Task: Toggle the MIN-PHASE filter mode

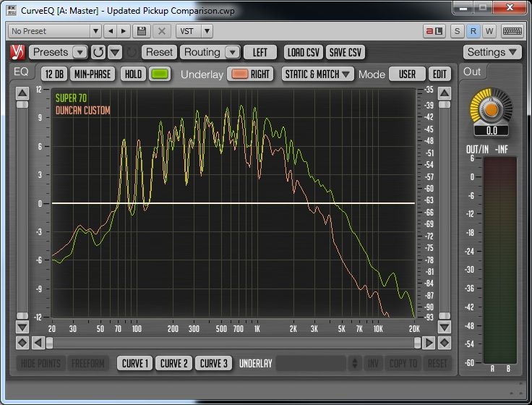Action: pos(93,74)
